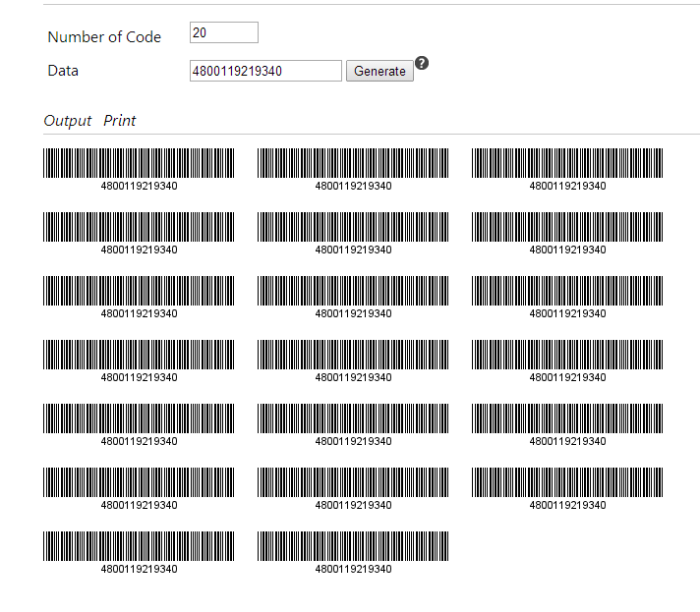Click the Data input field
Viewport: 700px width, 612px height.
(265, 71)
